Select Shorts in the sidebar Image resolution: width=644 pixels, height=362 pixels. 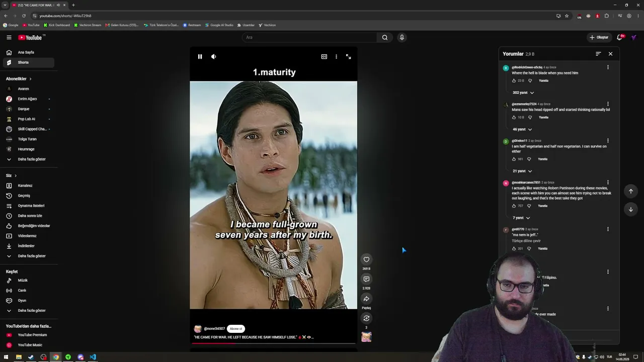point(29,62)
